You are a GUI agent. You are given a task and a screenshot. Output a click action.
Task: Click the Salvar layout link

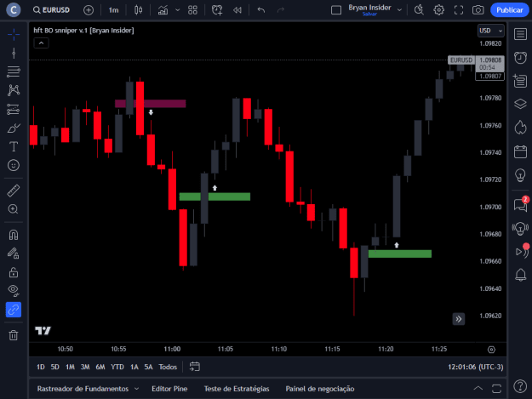[369, 14]
